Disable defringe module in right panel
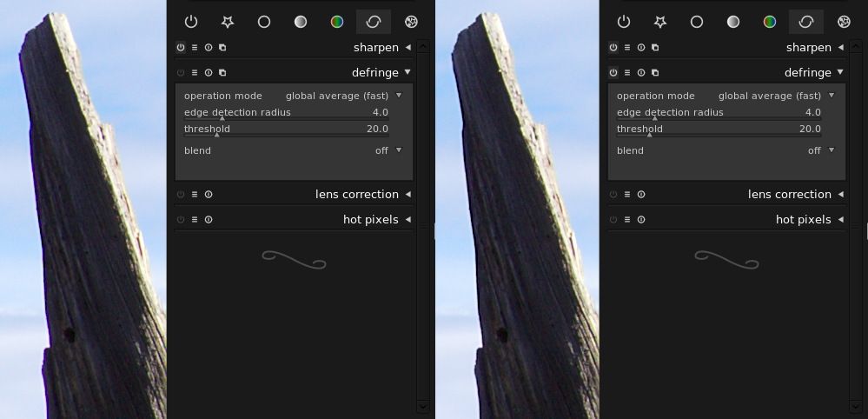 pos(613,73)
